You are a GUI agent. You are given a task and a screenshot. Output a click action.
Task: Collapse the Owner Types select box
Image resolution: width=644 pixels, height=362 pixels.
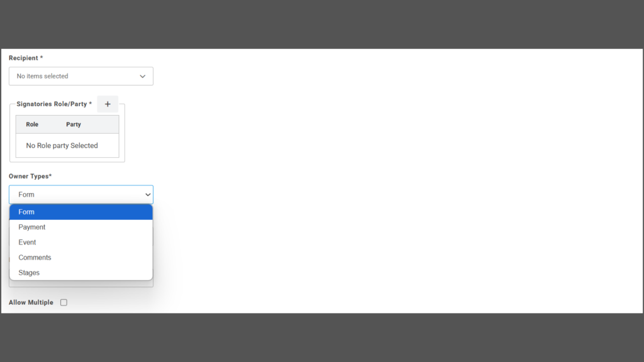81,195
